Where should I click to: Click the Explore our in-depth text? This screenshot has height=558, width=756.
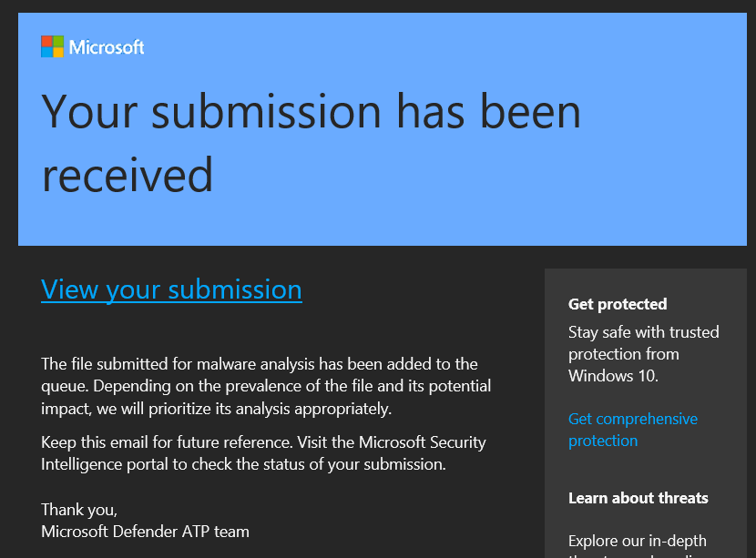click(638, 541)
